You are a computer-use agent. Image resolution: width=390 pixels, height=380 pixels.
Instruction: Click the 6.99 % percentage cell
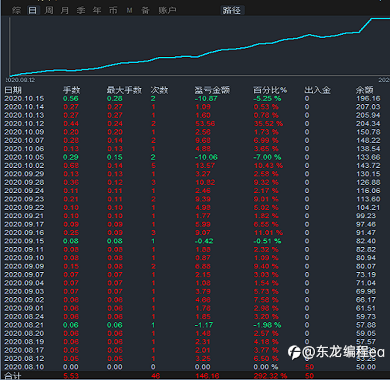(266, 140)
